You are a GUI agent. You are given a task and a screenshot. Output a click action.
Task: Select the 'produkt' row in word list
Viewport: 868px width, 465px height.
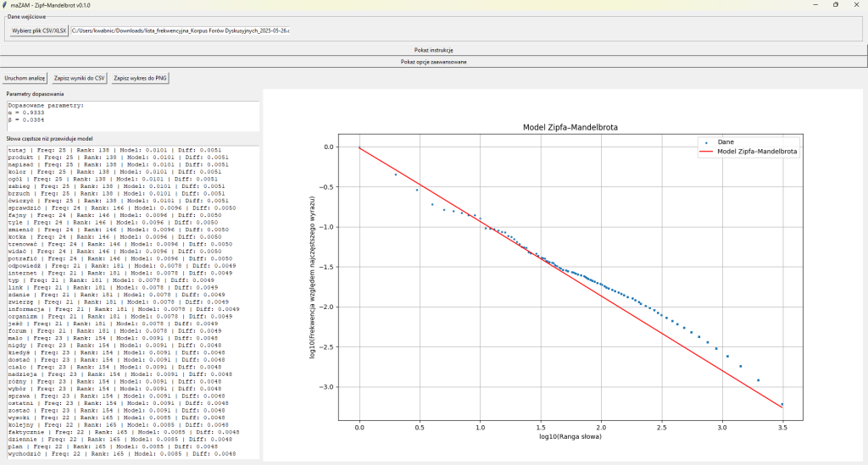click(118, 157)
